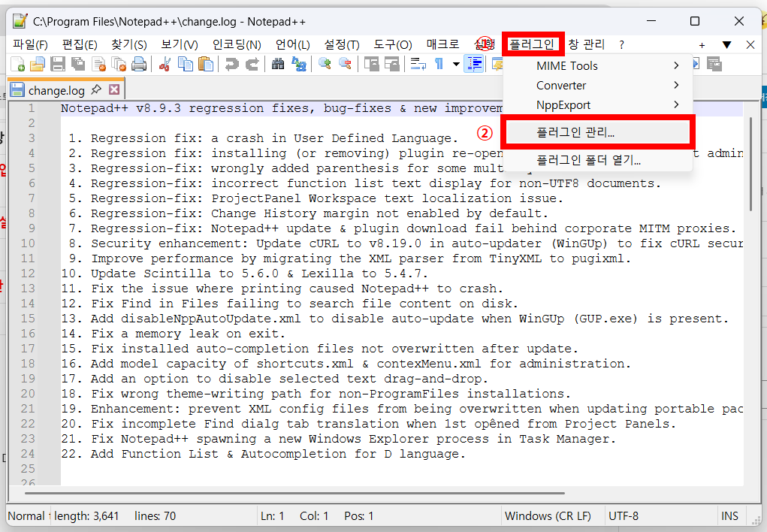The width and height of the screenshot is (767, 532).
Task: Open the 설정(T) menu
Action: click(342, 44)
